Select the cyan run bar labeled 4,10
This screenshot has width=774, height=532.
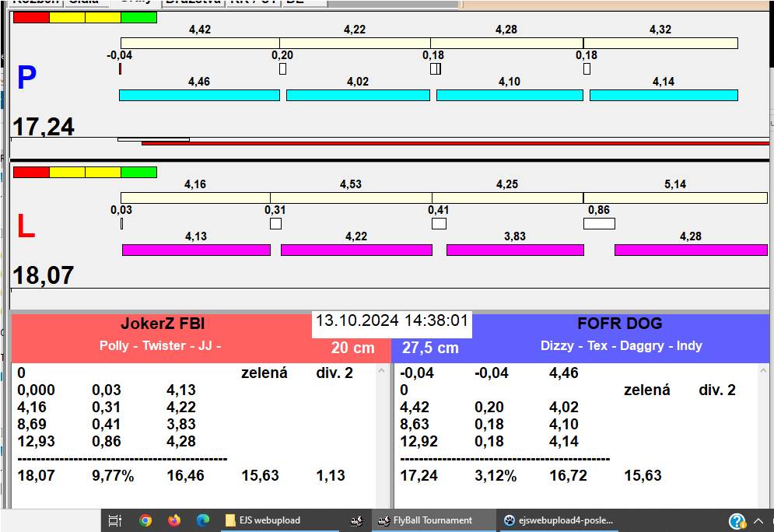(510, 95)
